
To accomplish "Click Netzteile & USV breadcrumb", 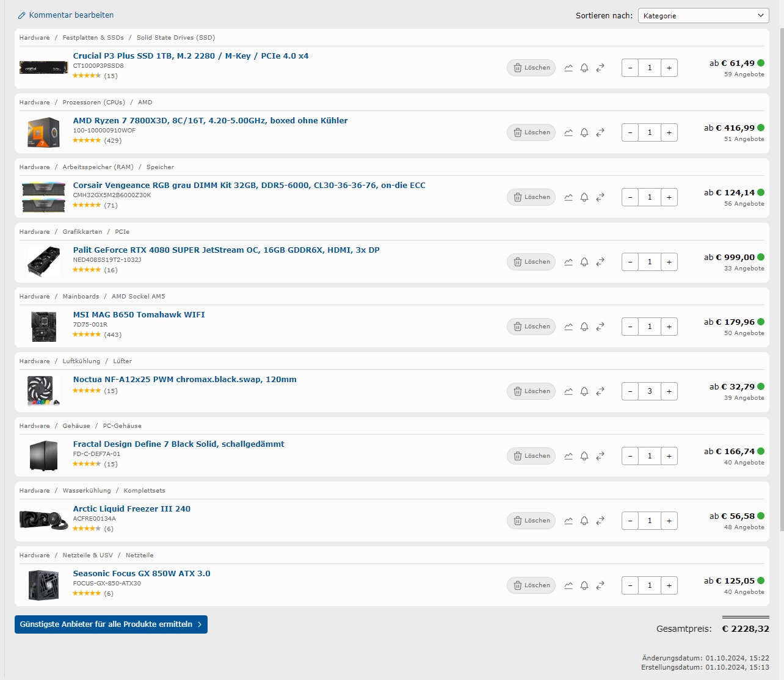I will (87, 555).
